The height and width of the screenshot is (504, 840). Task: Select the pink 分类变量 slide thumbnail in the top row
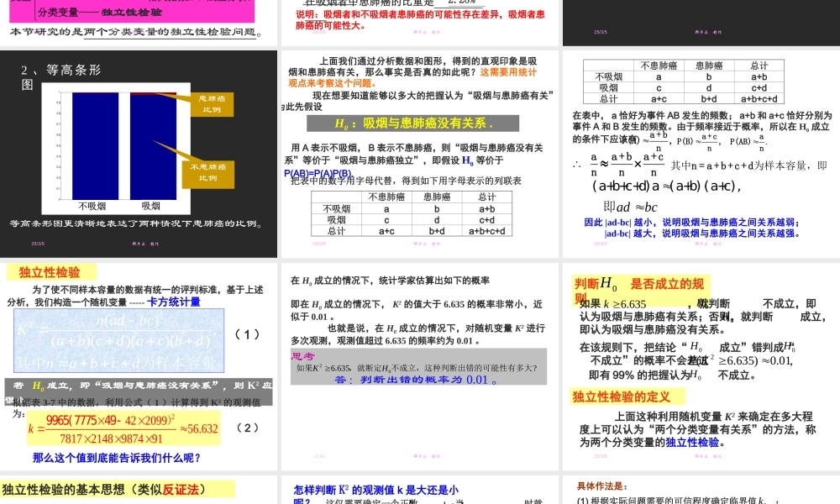click(x=139, y=23)
